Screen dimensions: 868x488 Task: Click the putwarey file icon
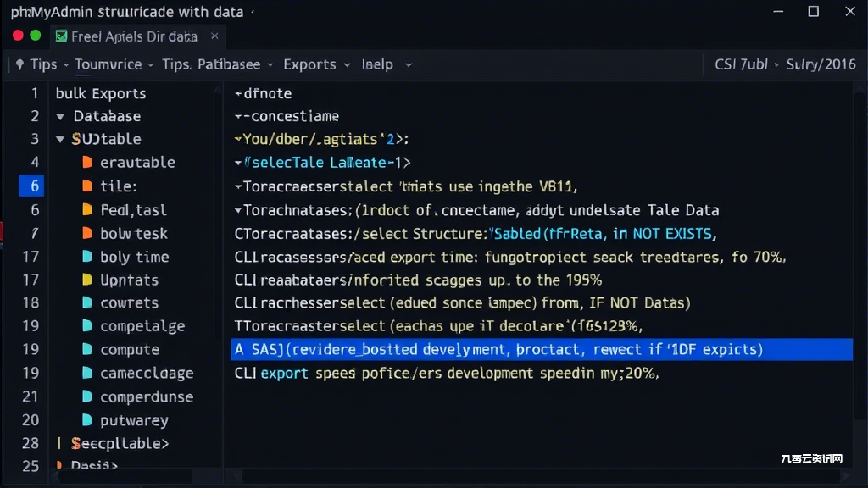(x=87, y=420)
